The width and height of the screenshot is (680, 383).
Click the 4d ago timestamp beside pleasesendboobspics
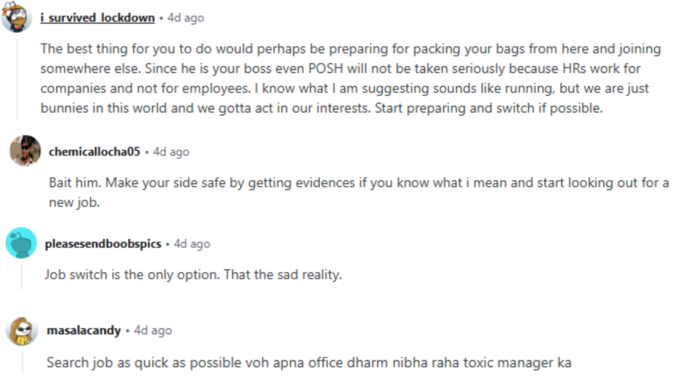tap(192, 244)
